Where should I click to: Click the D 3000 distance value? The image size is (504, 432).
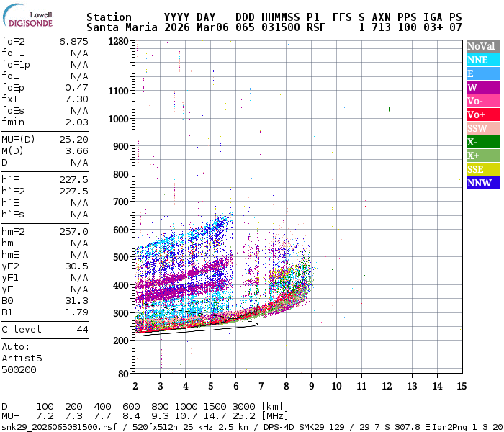[x=243, y=406]
